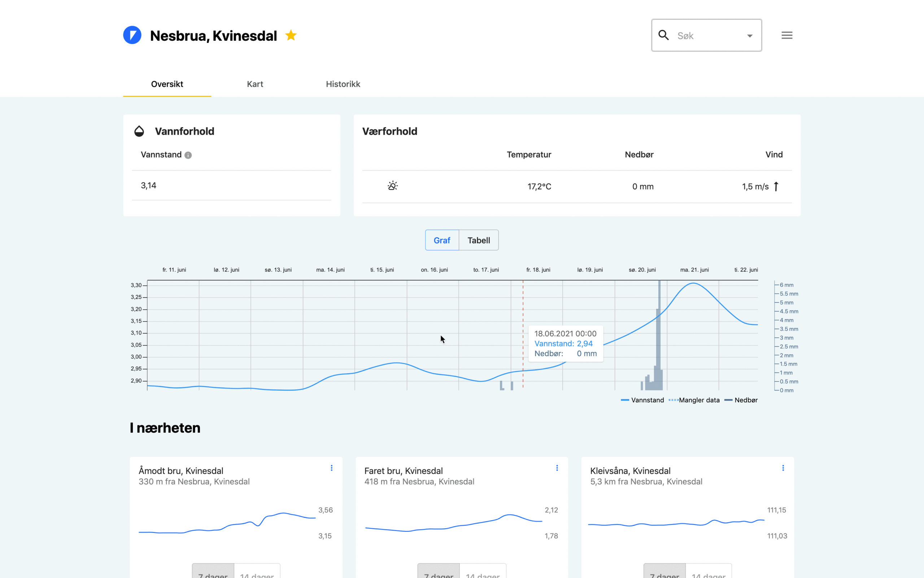Click the 0 mm precipitation value
The image size is (924, 578).
tap(643, 186)
